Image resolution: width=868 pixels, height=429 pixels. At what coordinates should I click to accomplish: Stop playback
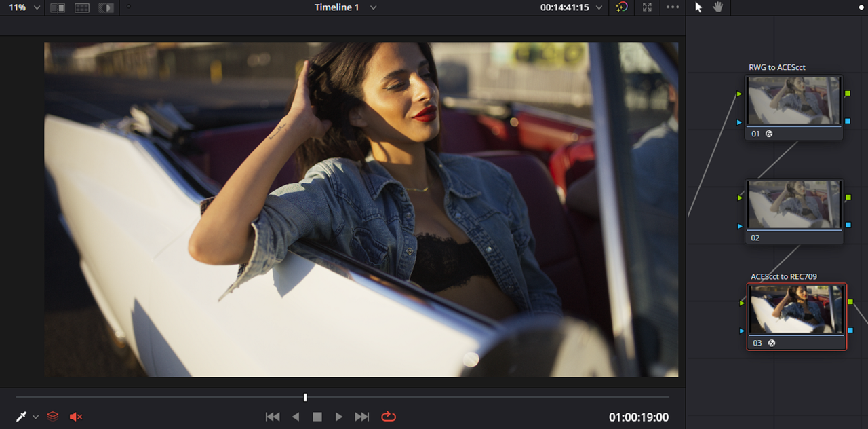click(317, 417)
